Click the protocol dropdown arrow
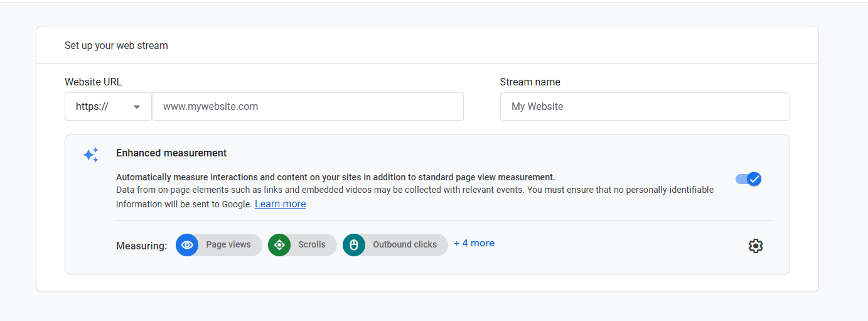Image resolution: width=868 pixels, height=321 pixels. pos(137,107)
